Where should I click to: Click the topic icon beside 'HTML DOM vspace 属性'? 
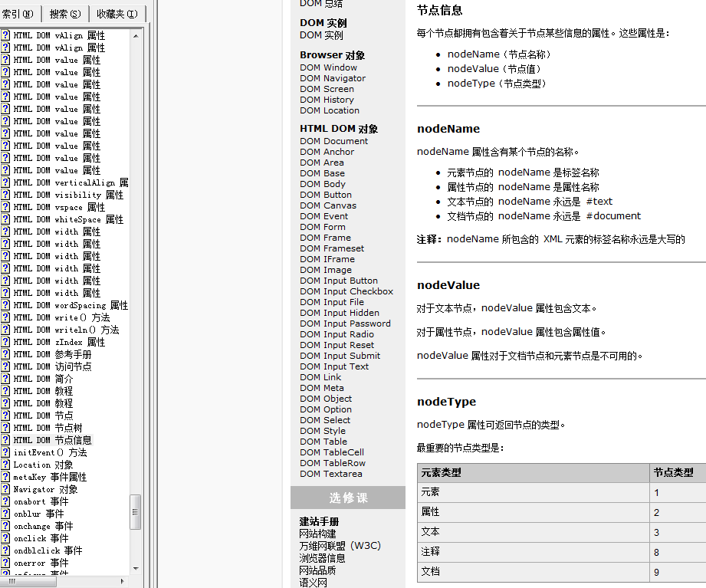(5, 207)
